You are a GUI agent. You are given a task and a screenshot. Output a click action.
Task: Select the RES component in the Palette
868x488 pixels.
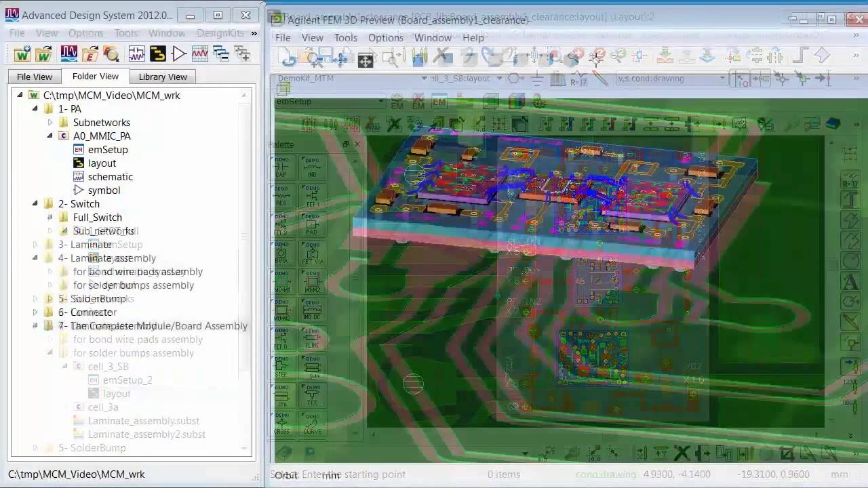pos(282,197)
